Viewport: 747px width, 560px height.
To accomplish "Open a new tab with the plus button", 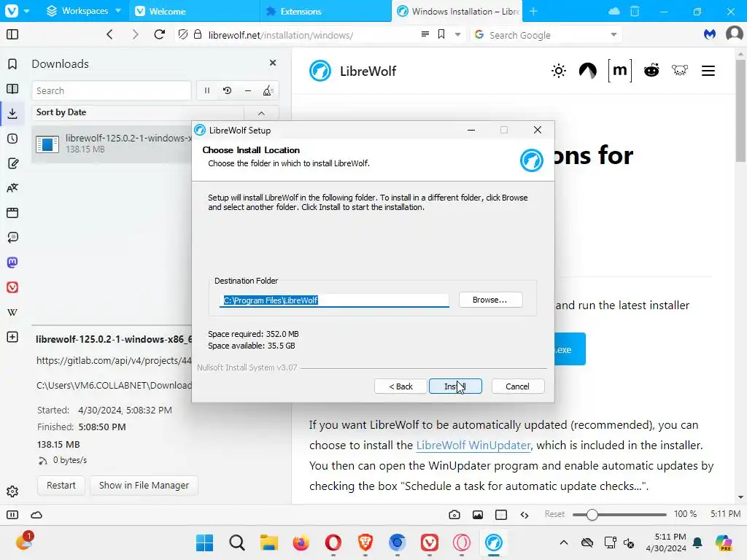I will pyautogui.click(x=533, y=11).
